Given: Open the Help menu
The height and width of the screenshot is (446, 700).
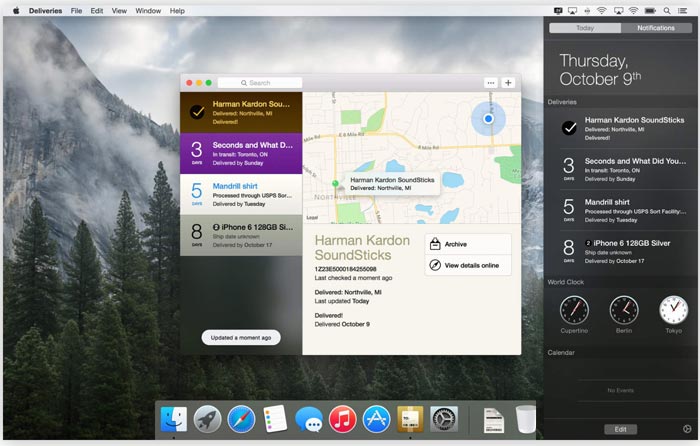Looking at the screenshot, I should pos(177,11).
